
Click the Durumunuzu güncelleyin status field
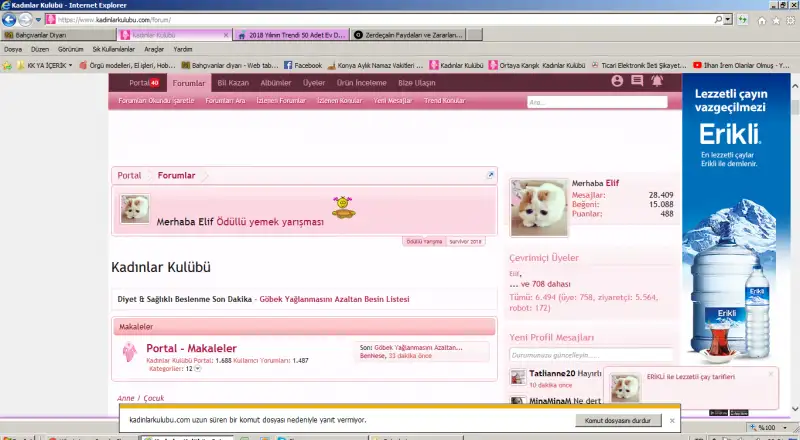tap(591, 355)
